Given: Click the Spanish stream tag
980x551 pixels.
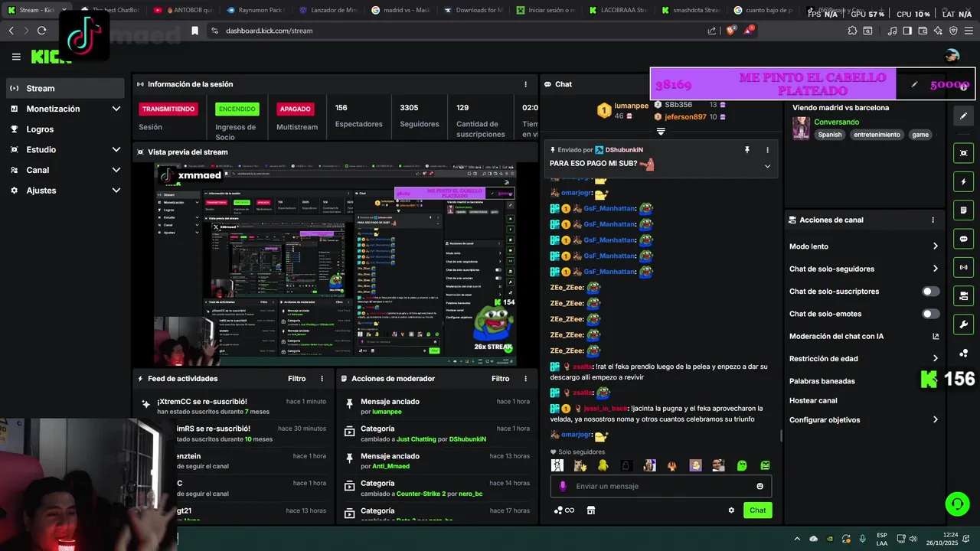Looking at the screenshot, I should tap(829, 135).
